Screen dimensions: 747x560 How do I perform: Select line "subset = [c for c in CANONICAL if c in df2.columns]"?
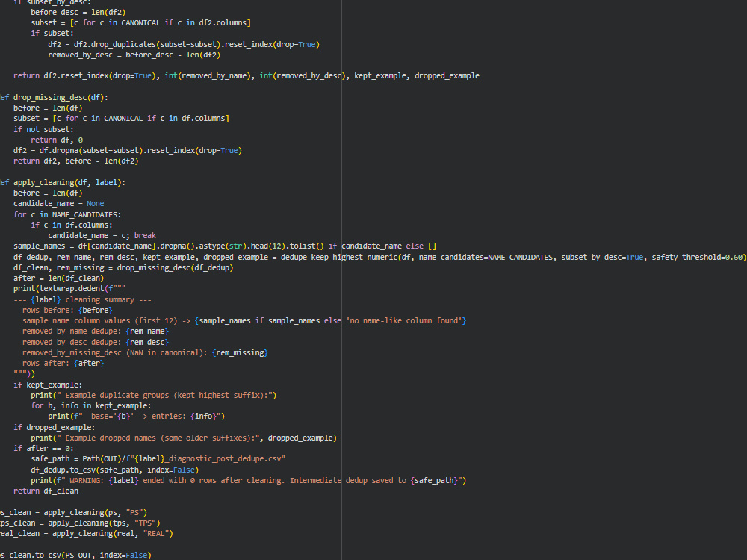(x=140, y=23)
